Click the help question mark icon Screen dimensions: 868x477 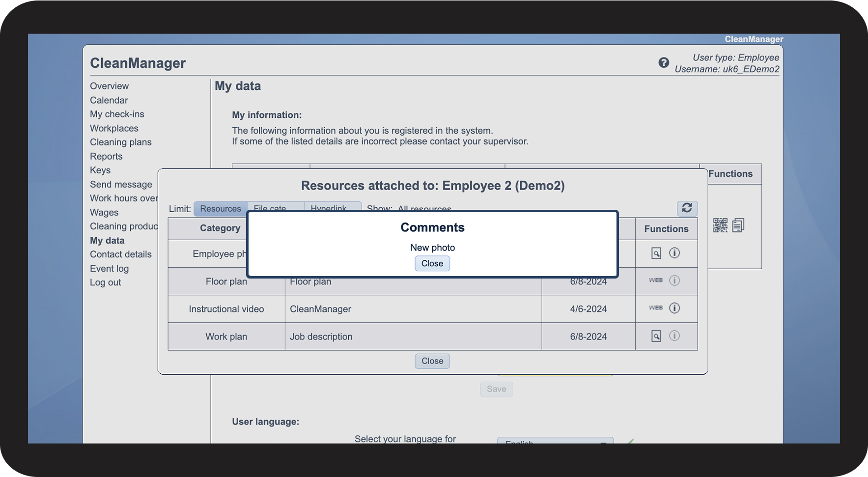point(664,63)
